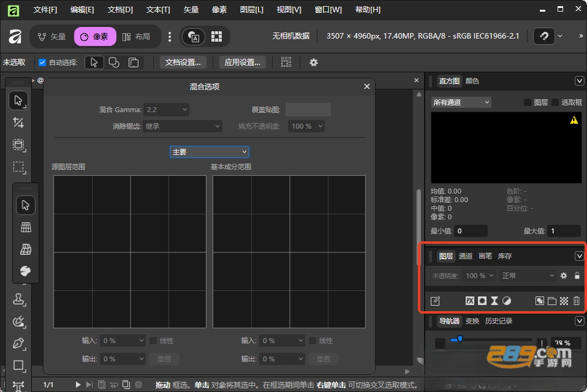Click the alignment dotted-grid icon

pos(286,62)
